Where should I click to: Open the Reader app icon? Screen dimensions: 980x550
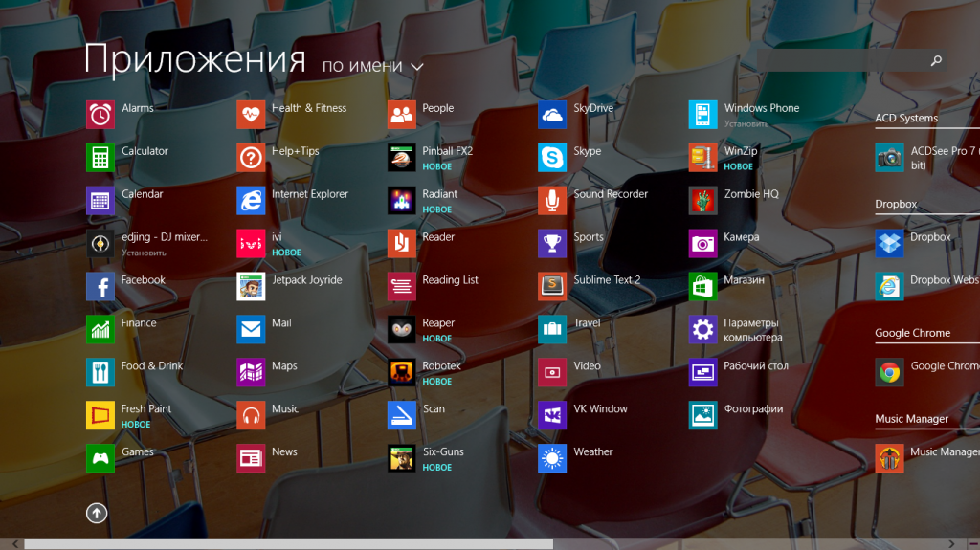401,244
